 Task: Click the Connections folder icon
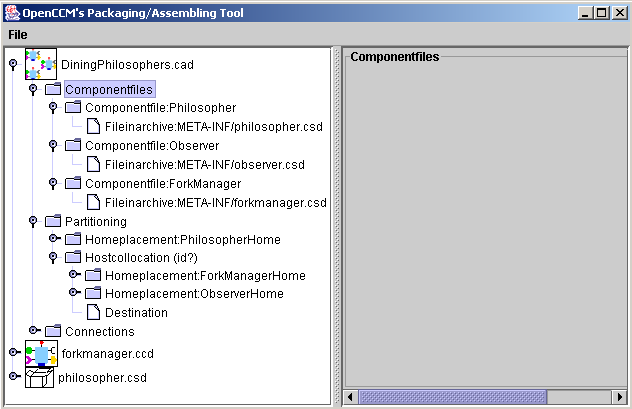[x=53, y=331]
